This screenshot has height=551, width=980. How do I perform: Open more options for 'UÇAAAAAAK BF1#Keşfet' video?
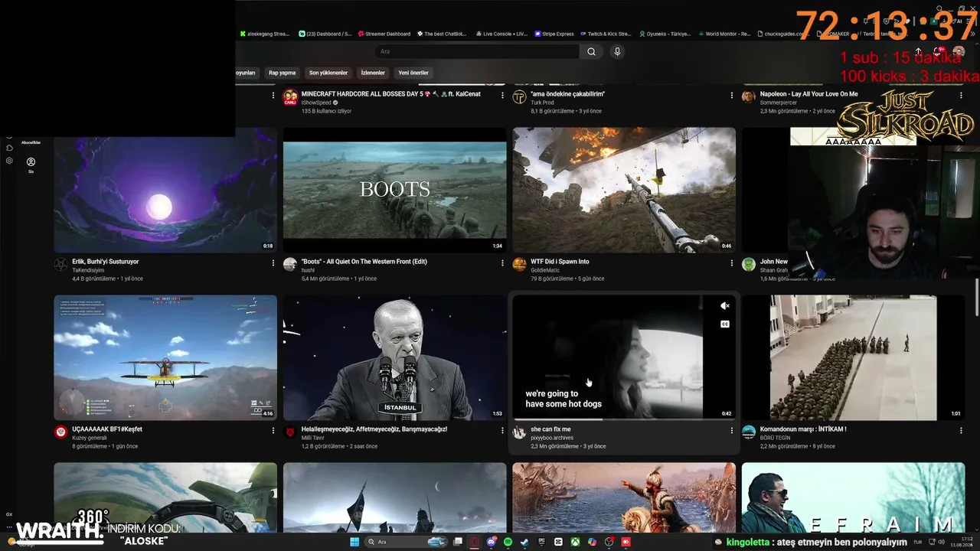click(x=273, y=430)
